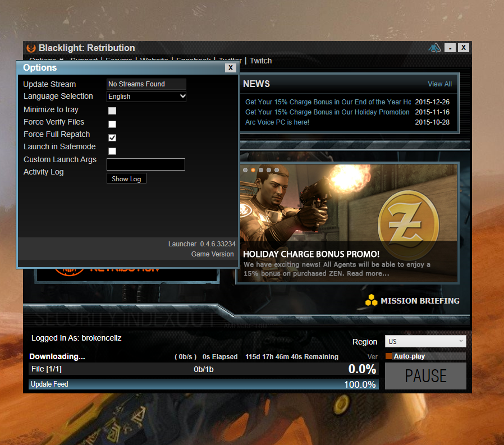Click the yellow Mission Briefing hexagon icon
This screenshot has height=445, width=504.
pyautogui.click(x=371, y=300)
